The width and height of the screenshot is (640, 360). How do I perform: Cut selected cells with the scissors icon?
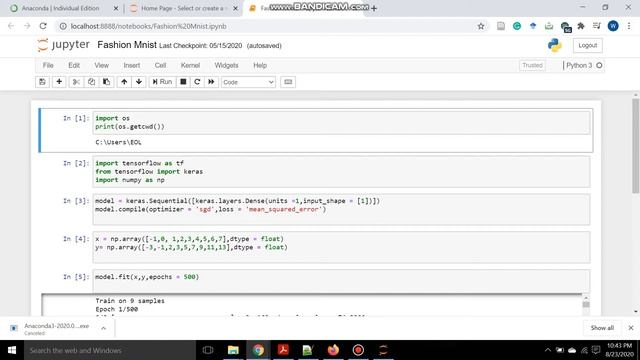pyautogui.click(x=76, y=82)
